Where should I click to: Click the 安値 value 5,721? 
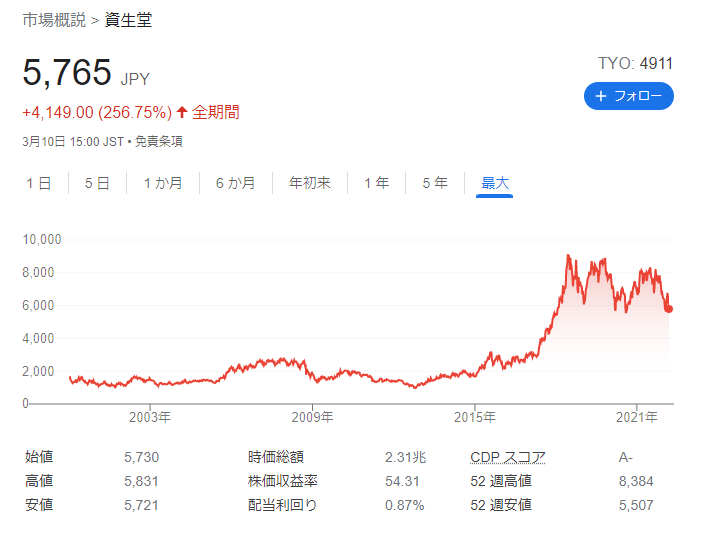pyautogui.click(x=141, y=505)
